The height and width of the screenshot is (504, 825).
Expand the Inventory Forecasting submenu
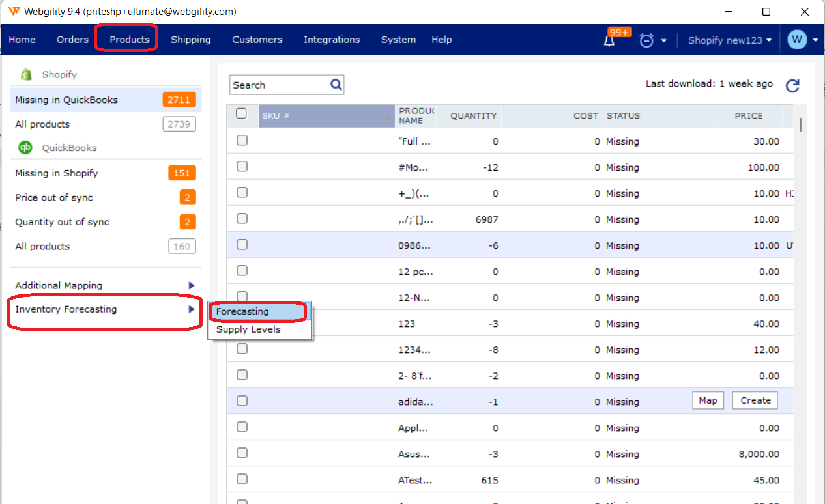pos(192,309)
